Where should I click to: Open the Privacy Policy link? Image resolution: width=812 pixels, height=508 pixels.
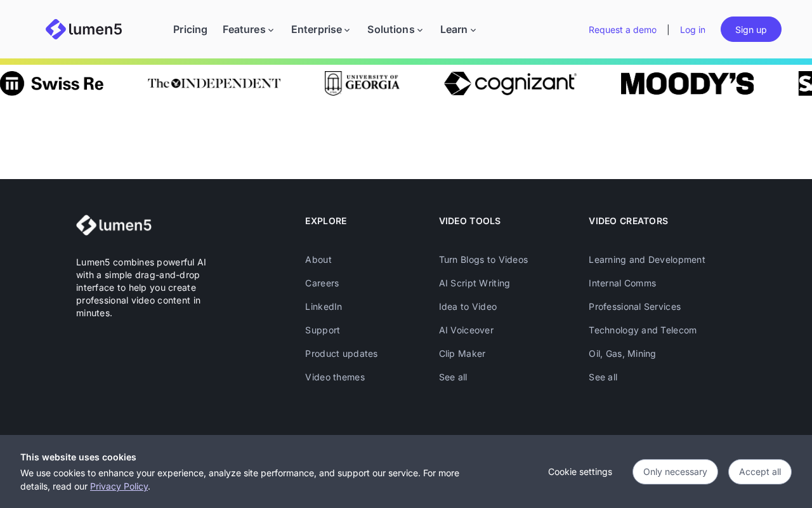(119, 486)
